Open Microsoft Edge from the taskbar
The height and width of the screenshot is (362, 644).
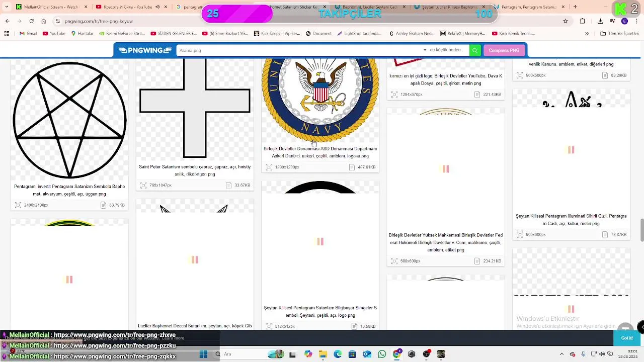click(x=338, y=354)
